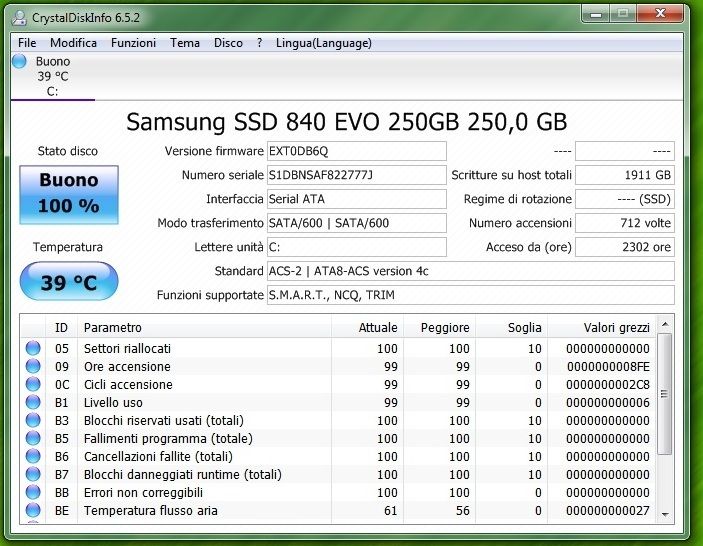Open the ? help menu

tap(260, 43)
